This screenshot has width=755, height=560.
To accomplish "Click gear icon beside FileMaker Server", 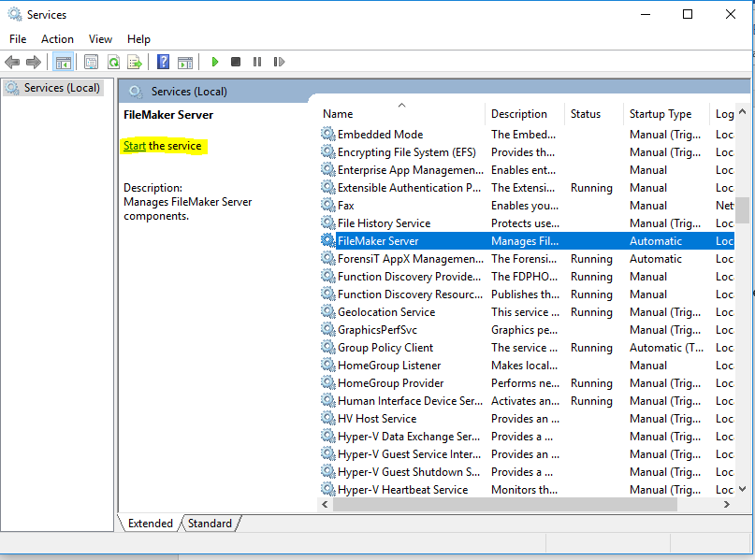I will (327, 240).
